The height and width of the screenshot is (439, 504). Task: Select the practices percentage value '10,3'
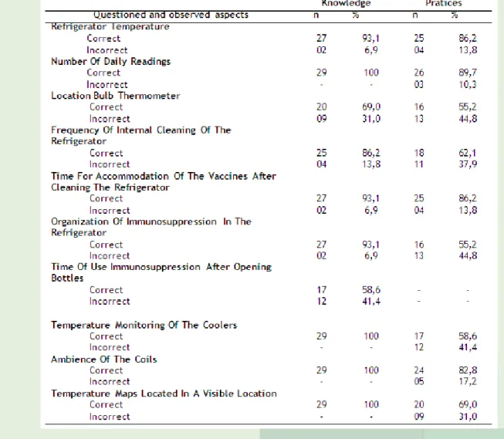click(468, 85)
